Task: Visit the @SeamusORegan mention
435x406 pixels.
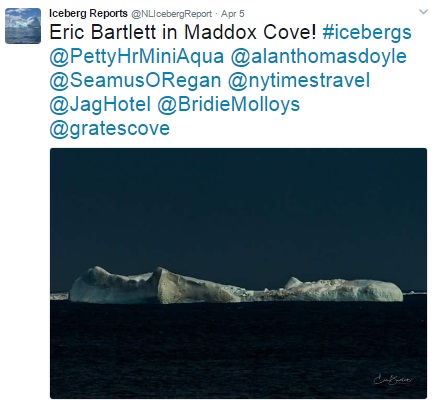Action: (x=135, y=81)
